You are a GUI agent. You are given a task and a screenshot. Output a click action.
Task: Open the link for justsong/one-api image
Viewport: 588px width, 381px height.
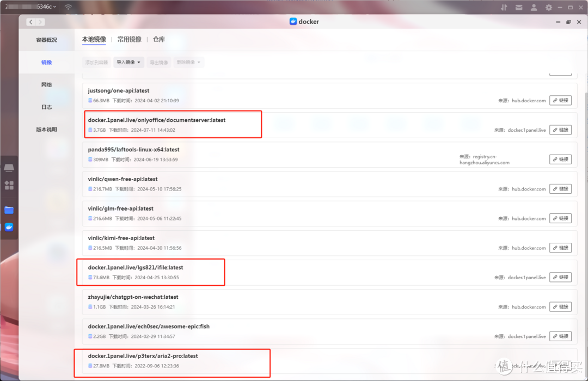tap(560, 101)
